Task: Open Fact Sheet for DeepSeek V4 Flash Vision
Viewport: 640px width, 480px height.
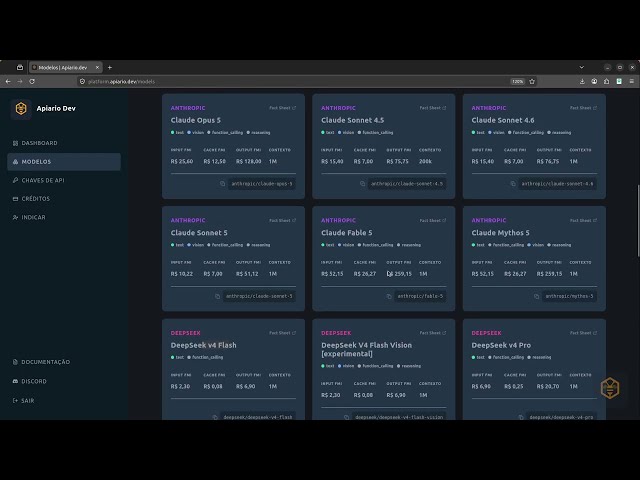Action: [433, 333]
